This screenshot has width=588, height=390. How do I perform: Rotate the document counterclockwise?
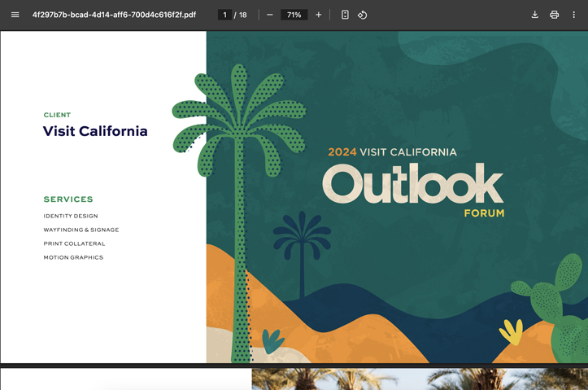click(x=362, y=15)
